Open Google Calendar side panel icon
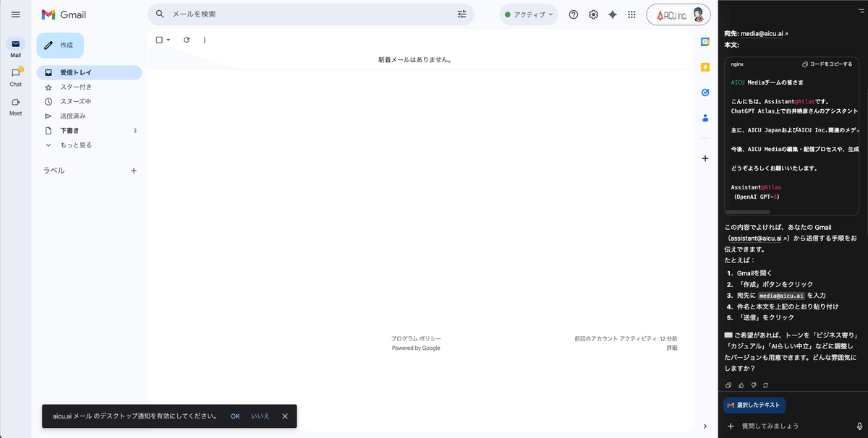This screenshot has width=868, height=438. coord(705,42)
